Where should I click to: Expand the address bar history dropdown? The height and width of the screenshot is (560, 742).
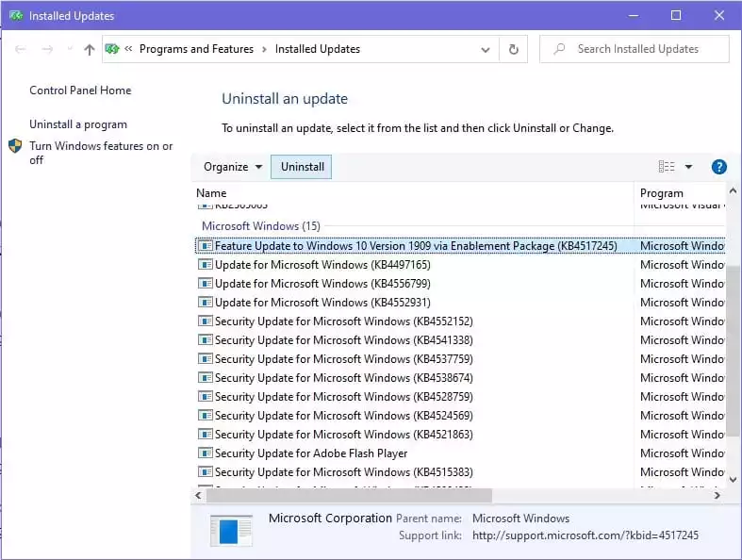485,49
